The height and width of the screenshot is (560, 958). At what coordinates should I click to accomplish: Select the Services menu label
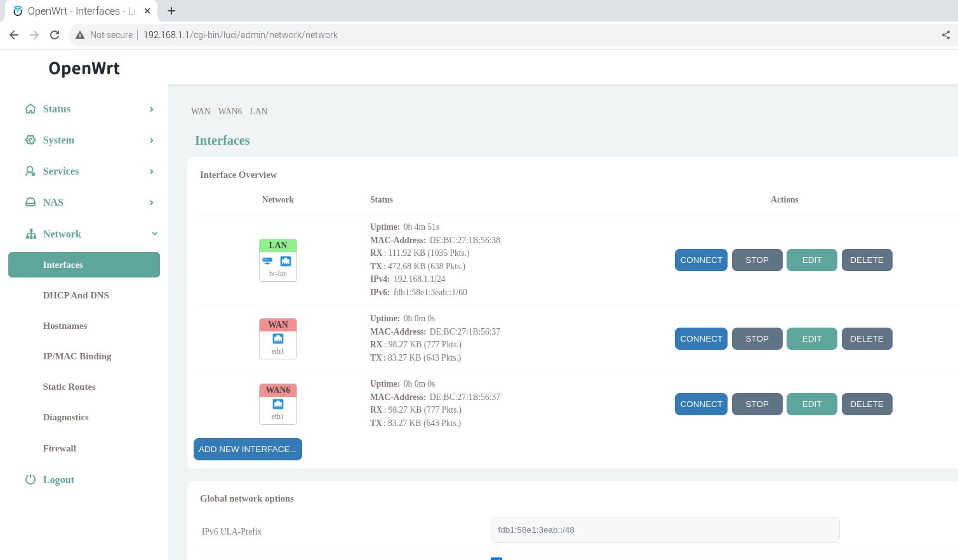[61, 171]
